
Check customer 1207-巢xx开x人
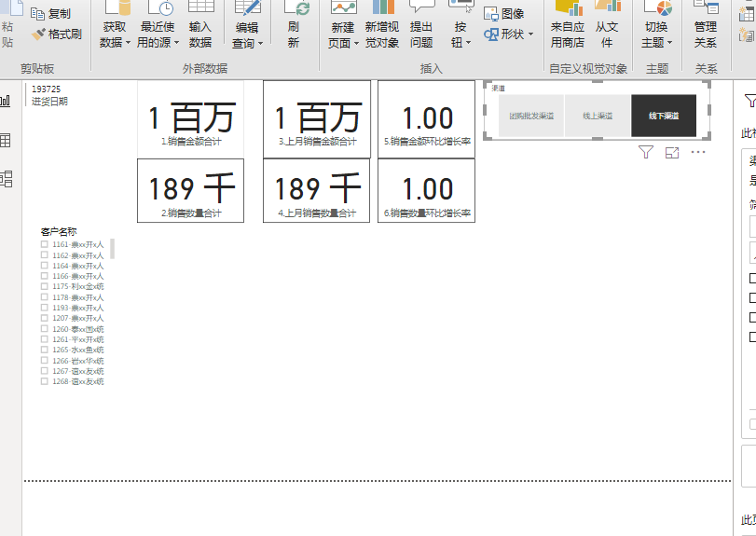pos(45,318)
